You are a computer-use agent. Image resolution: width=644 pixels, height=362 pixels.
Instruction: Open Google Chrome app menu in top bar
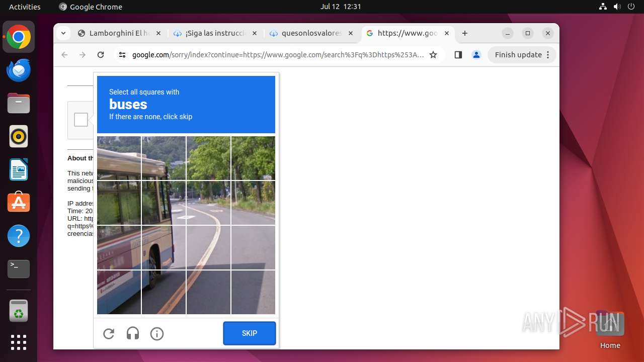pos(91,7)
